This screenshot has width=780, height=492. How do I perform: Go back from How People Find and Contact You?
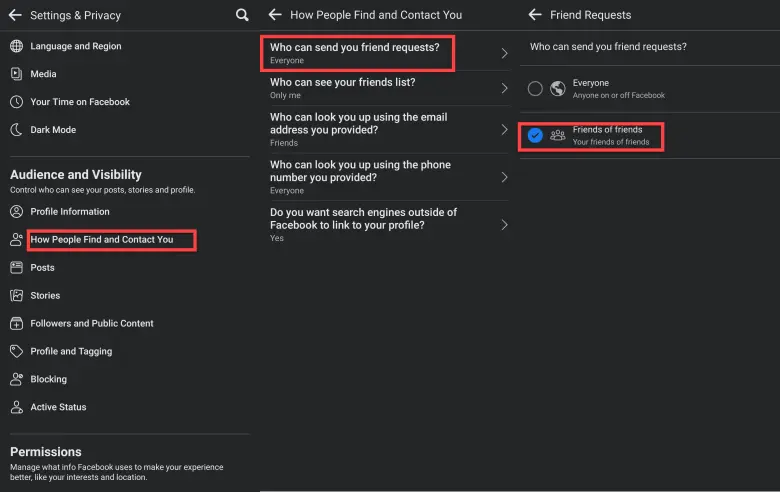point(275,15)
